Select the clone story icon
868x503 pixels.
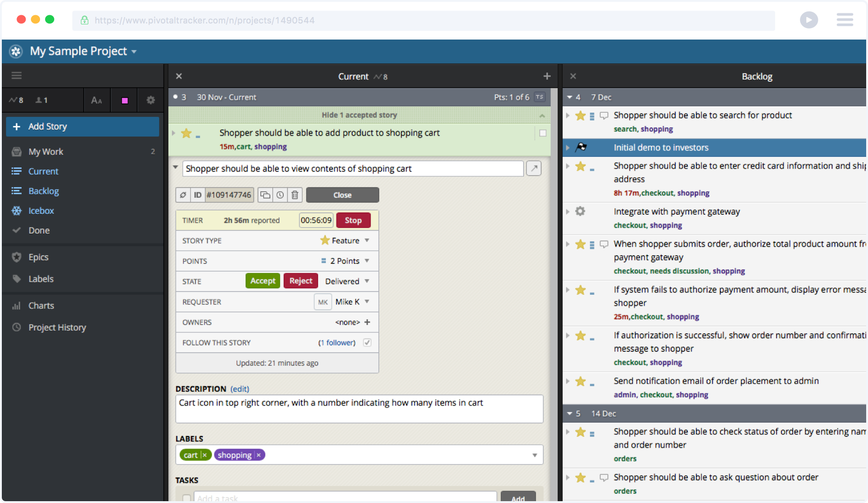coord(265,194)
